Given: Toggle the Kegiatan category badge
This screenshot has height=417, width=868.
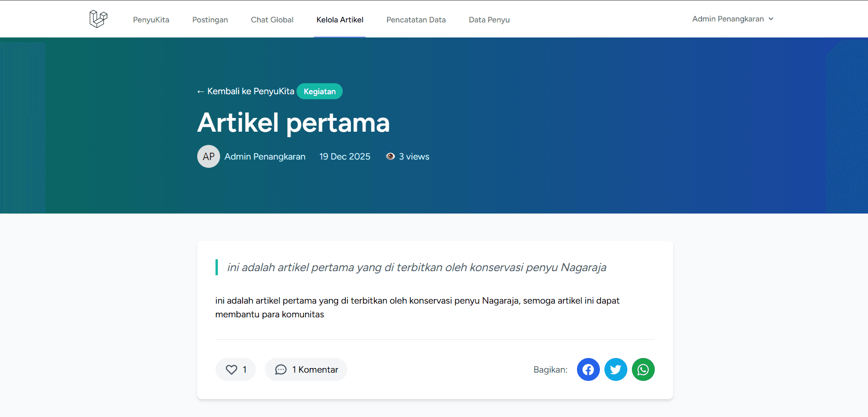Looking at the screenshot, I should click(319, 91).
